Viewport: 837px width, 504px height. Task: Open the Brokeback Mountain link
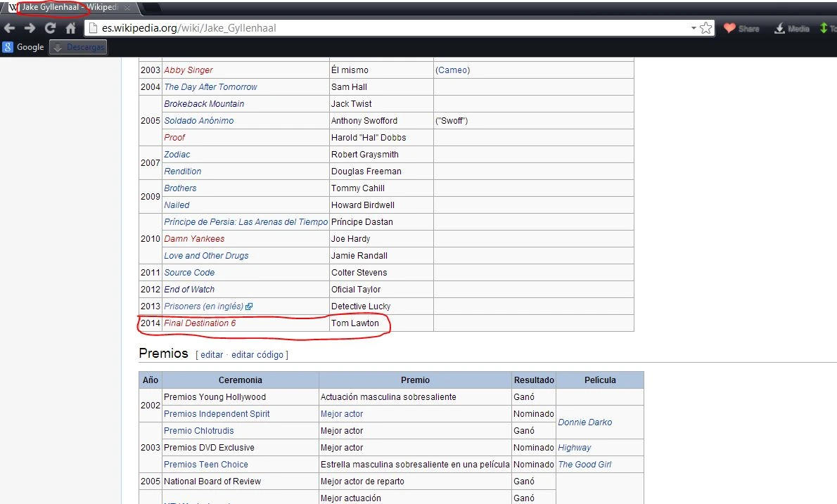pyautogui.click(x=204, y=104)
